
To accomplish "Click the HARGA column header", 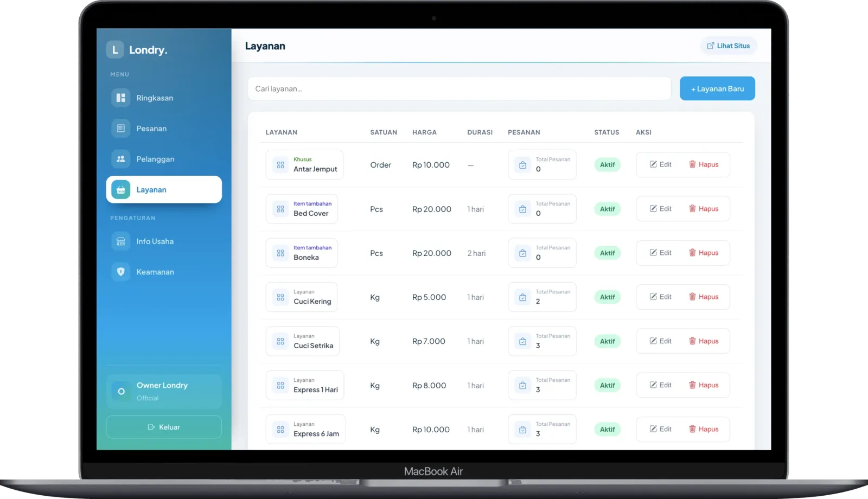I will coord(424,132).
